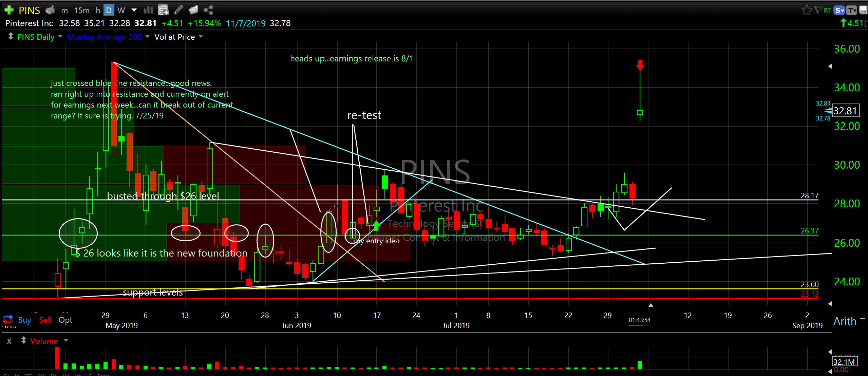Toggle the star favorite for PINS

806,10
